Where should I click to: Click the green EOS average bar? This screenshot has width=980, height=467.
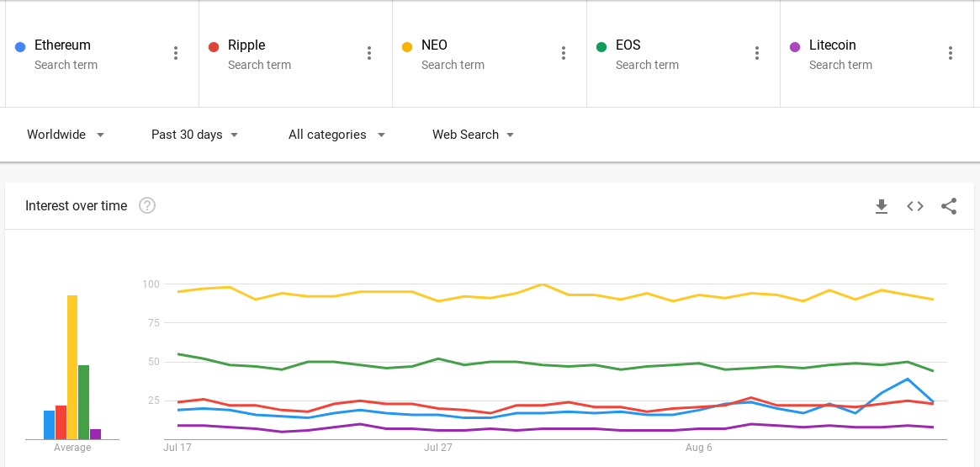pos(83,401)
